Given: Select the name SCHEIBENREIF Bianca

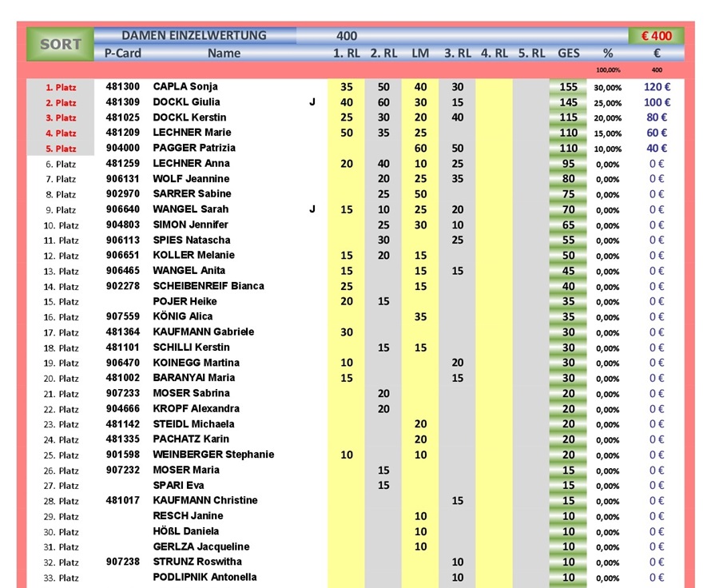Looking at the screenshot, I should click(209, 286).
